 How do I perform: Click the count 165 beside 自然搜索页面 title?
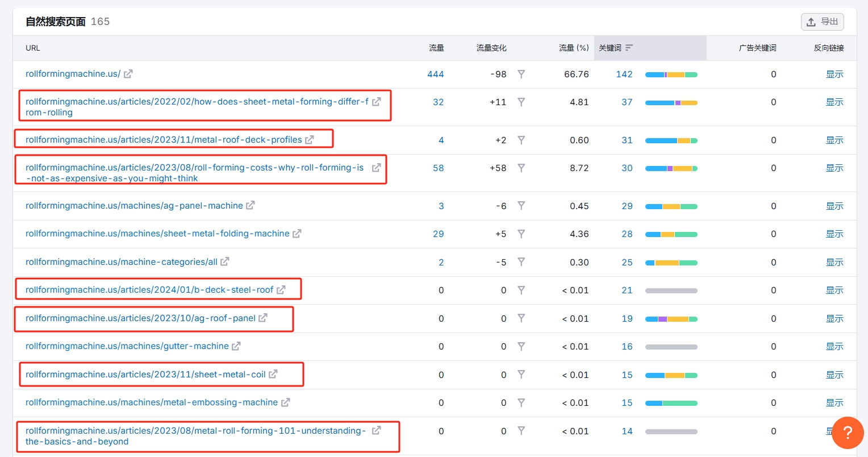tap(100, 22)
